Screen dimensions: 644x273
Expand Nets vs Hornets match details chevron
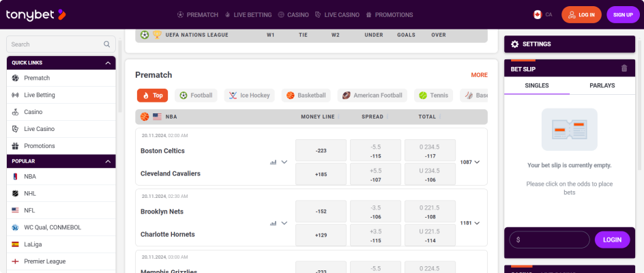[284, 223]
